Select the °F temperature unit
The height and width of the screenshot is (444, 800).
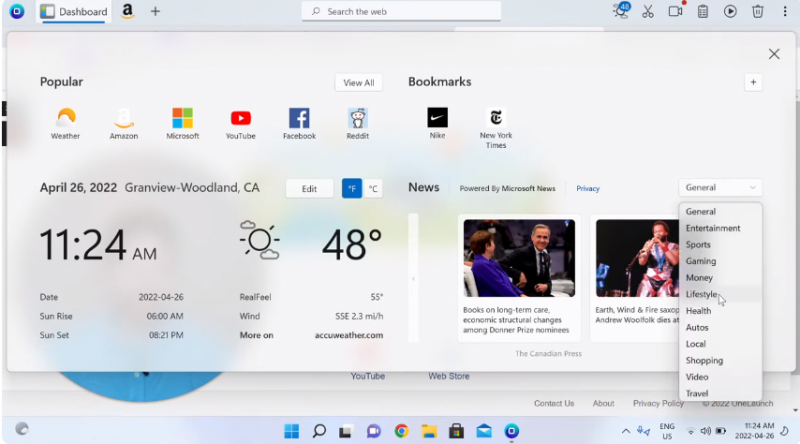pyautogui.click(x=352, y=188)
